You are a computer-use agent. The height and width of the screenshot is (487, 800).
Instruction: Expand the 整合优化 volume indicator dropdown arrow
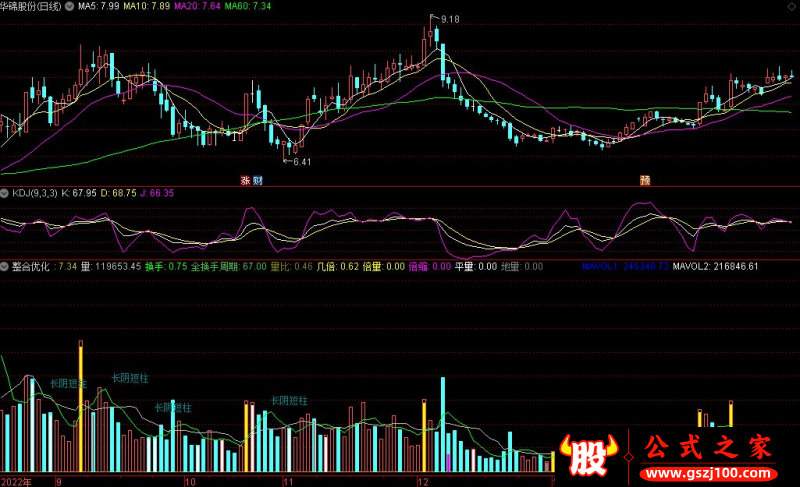[5, 266]
